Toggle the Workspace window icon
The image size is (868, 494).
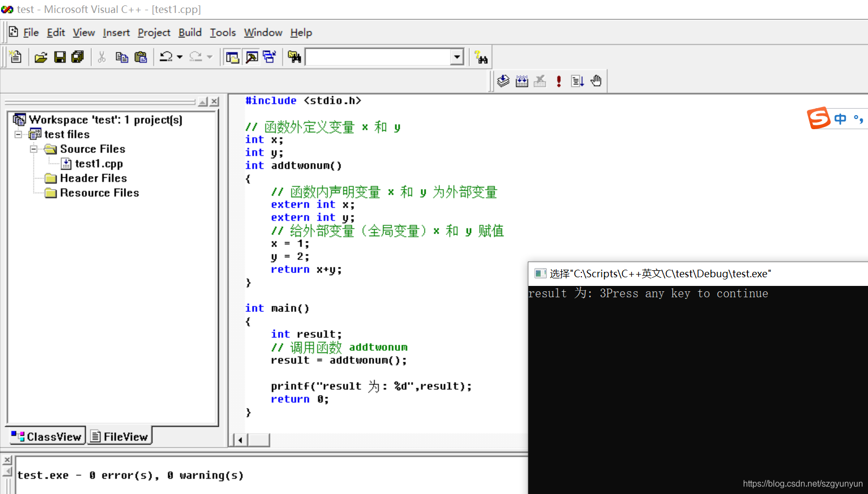pos(233,57)
